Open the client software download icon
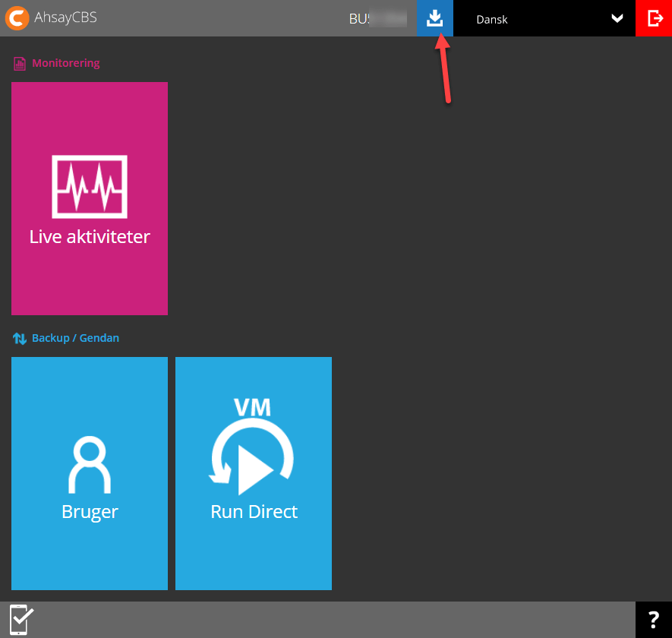The height and width of the screenshot is (638, 672). point(434,18)
